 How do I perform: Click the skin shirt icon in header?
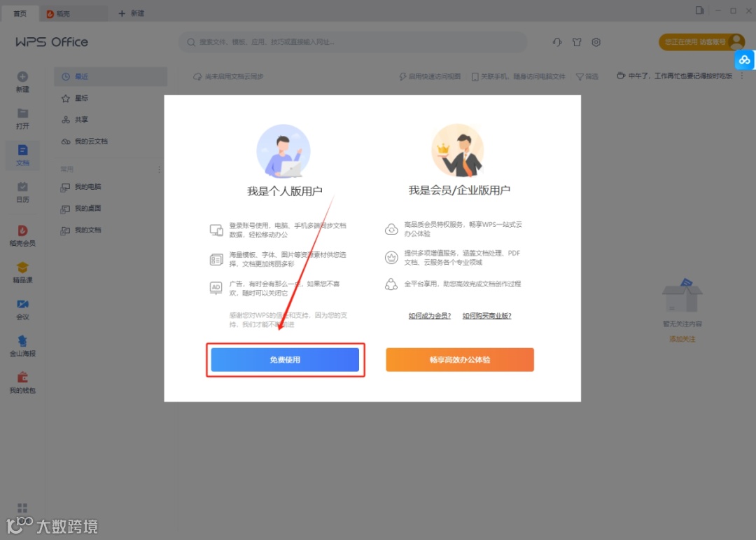(x=577, y=43)
